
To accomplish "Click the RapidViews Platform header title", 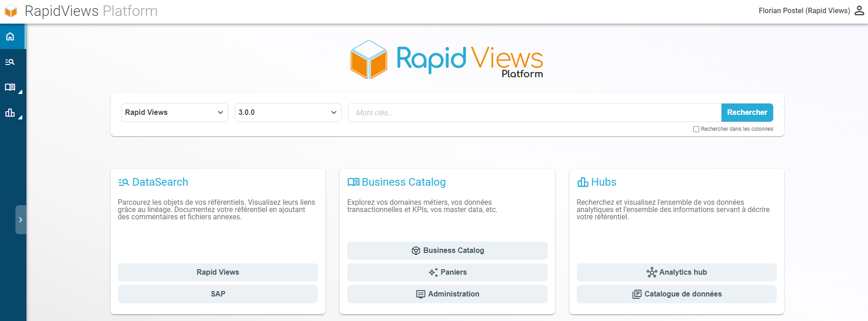I will pos(91,11).
